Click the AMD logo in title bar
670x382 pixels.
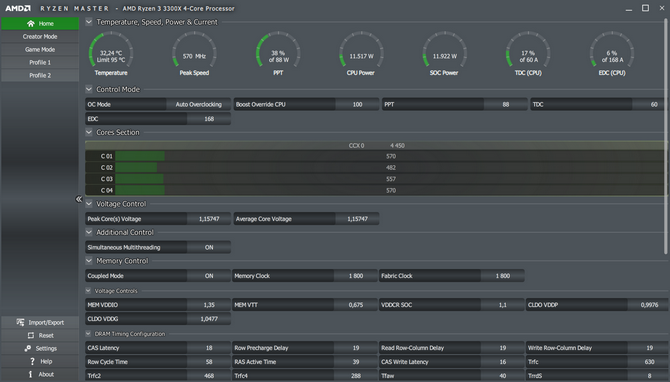[x=18, y=9]
